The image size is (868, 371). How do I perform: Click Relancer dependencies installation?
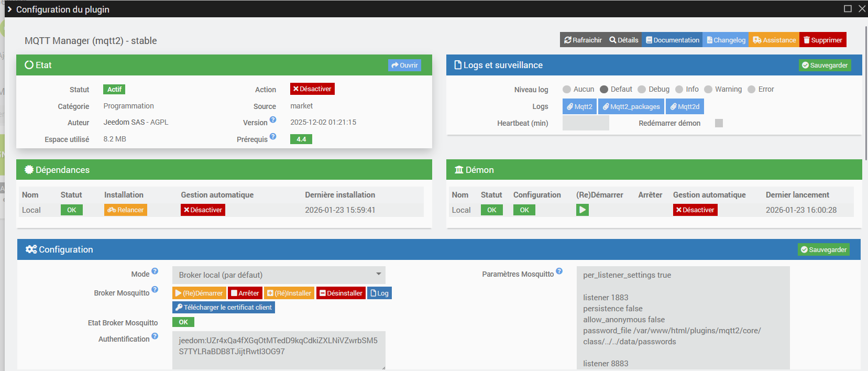click(x=126, y=210)
